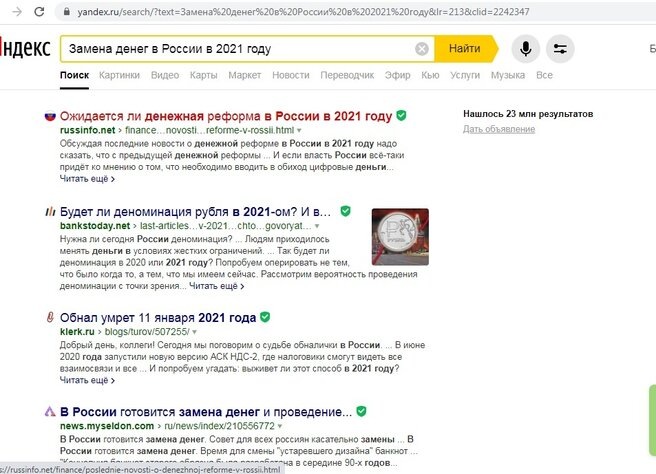Image resolution: width=656 pixels, height=474 pixels.
Task: Select the Поиск tab
Action: 74,75
